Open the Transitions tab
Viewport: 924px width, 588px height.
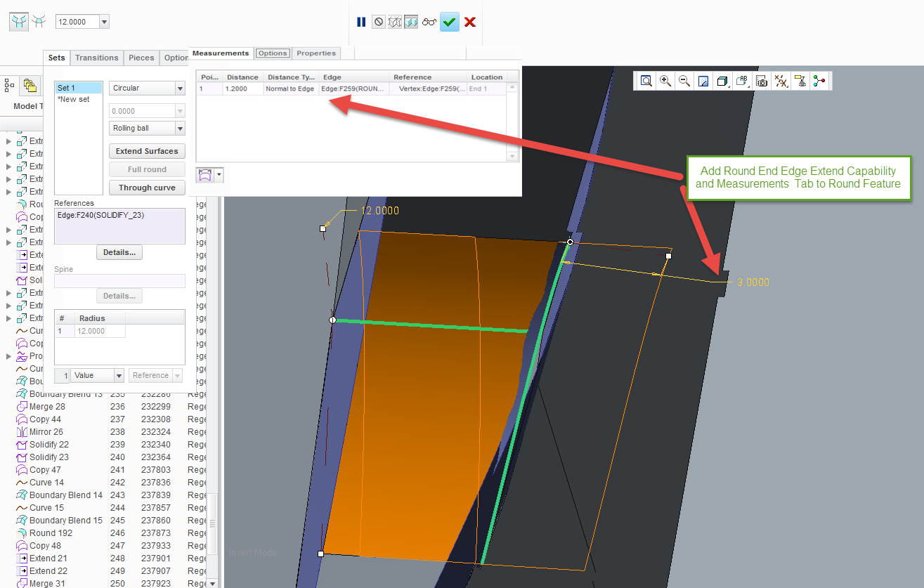[x=97, y=58]
